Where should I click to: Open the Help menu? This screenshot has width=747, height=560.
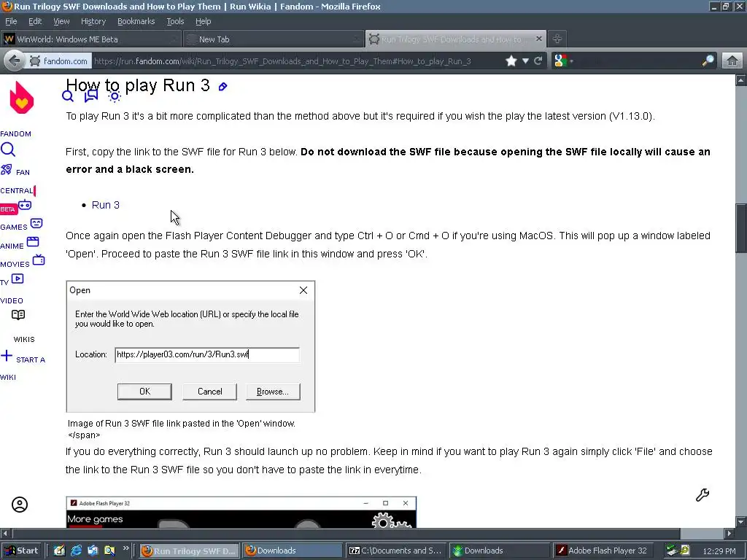click(204, 21)
